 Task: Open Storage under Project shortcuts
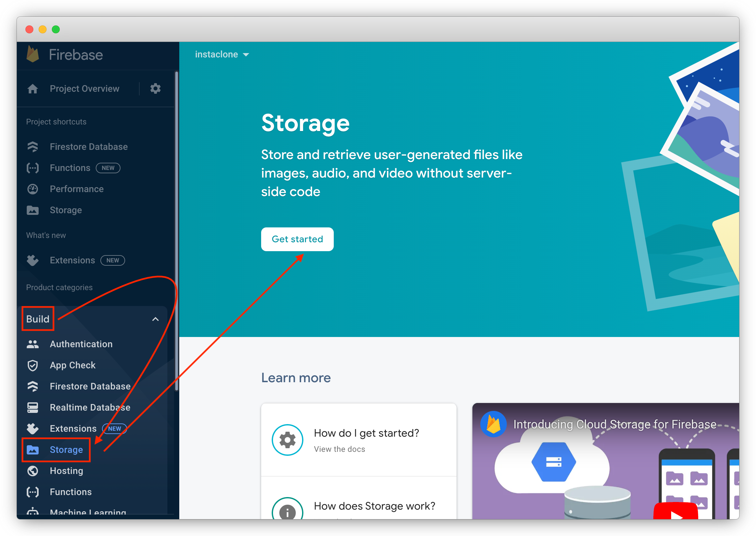click(x=66, y=210)
